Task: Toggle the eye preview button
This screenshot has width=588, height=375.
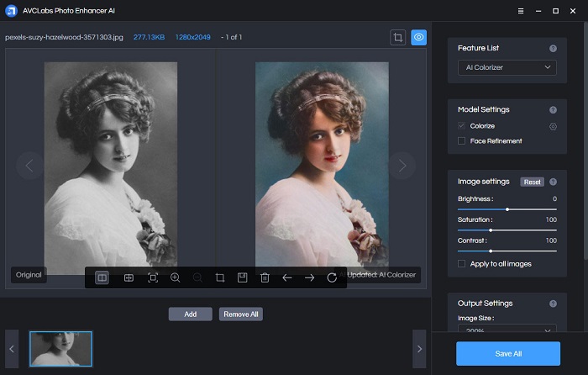Action: tap(419, 37)
